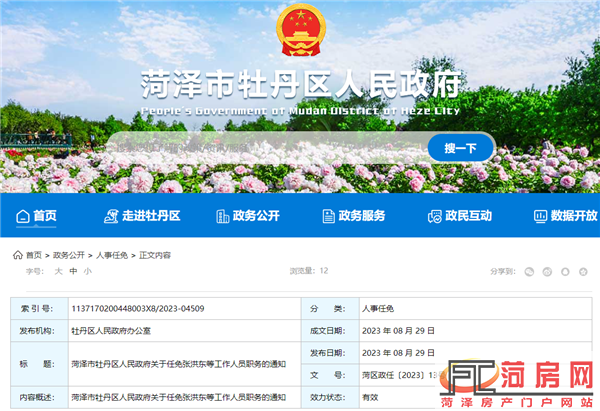Click the summary text in the 内容概述 row
600x411 pixels.
point(179,398)
